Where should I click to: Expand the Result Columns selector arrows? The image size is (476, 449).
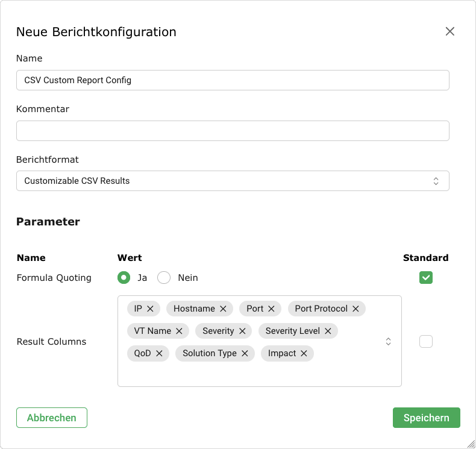[x=389, y=342]
